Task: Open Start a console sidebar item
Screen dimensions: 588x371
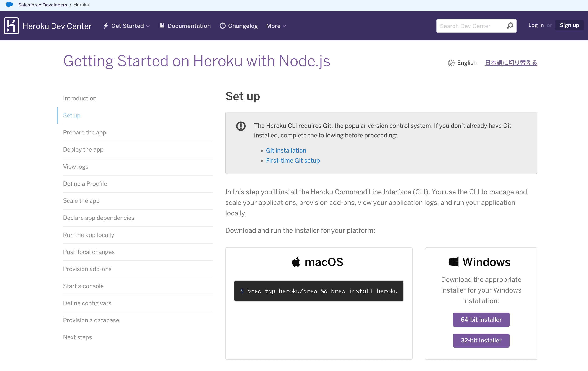Action: [x=138, y=286]
